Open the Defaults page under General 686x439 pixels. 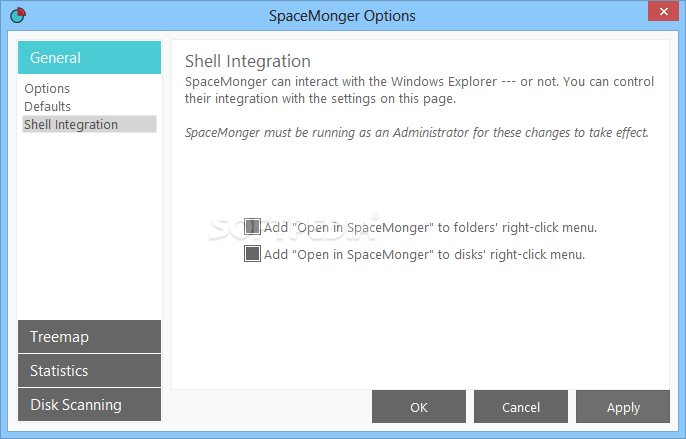coord(47,106)
